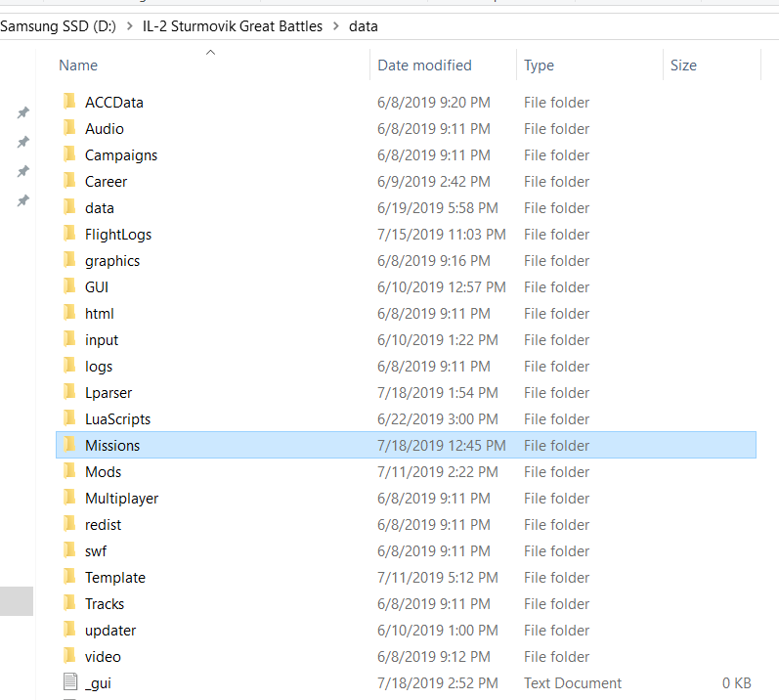Click date 6/19/2019 5:58 PM
The width and height of the screenshot is (779, 700).
[438, 207]
